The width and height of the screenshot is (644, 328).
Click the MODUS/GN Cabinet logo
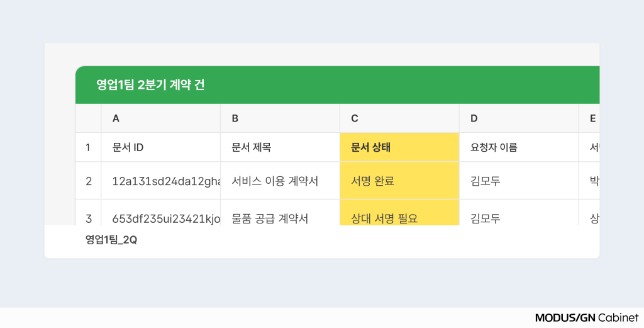[587, 318]
